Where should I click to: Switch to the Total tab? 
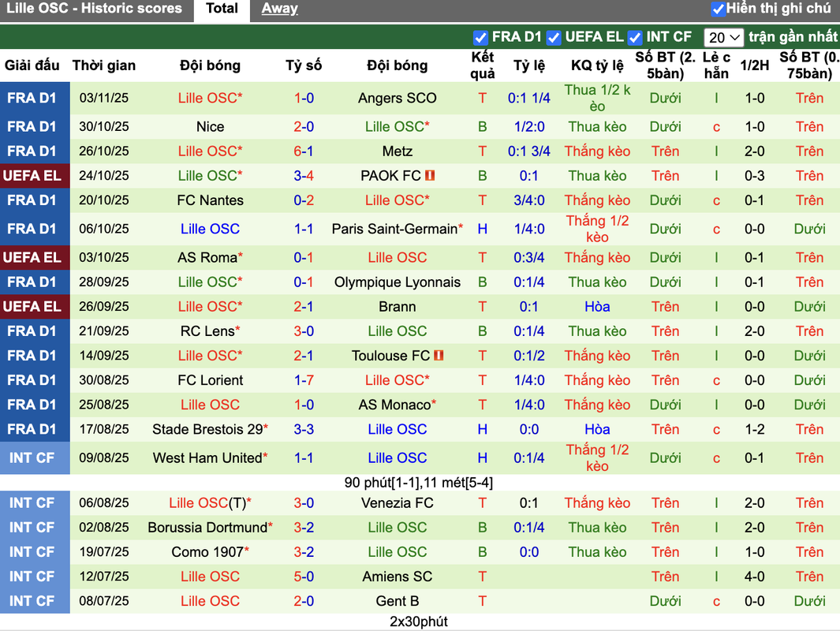coord(222,9)
